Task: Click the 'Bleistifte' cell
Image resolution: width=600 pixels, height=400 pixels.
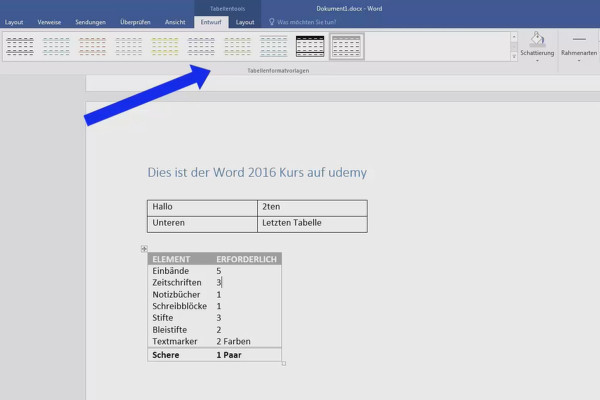Action: click(170, 330)
